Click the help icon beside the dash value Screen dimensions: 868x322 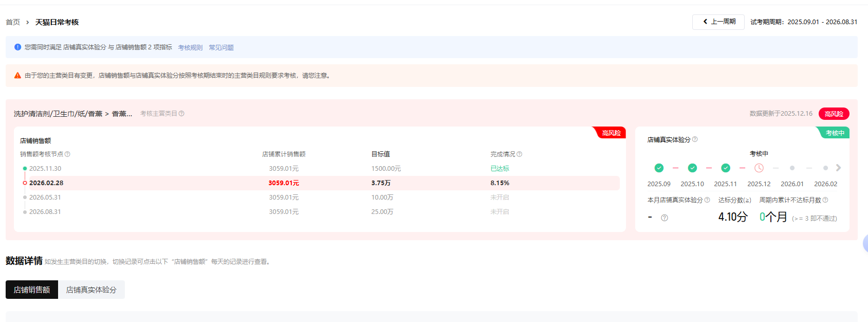pos(664,218)
